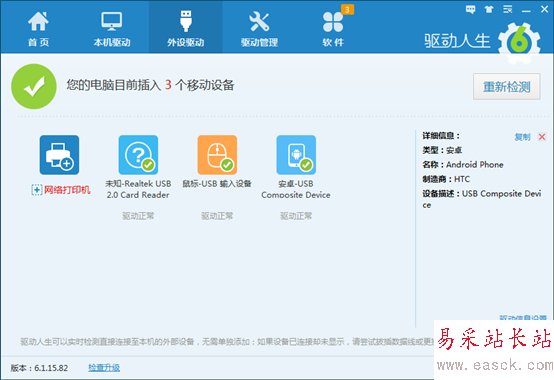Open the 软件 tab

click(x=333, y=28)
